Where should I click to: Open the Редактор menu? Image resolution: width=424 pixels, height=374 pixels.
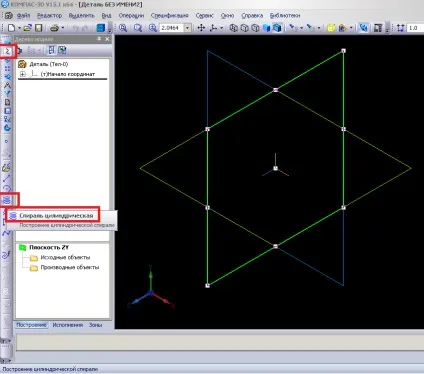click(49, 15)
